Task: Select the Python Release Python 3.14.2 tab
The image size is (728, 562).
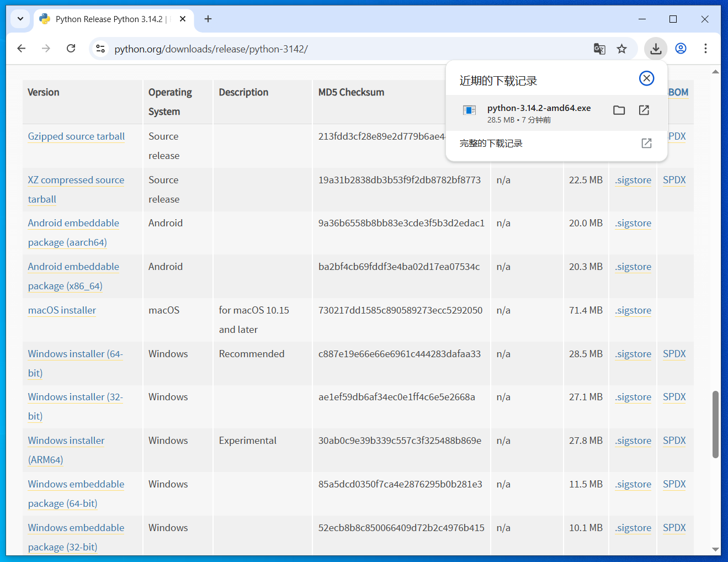Action: (114, 19)
